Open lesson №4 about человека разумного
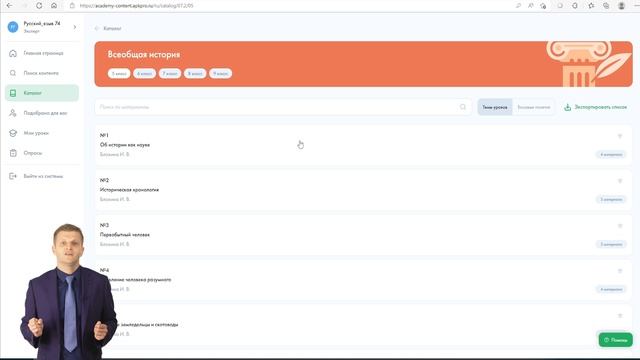Image resolution: width=640 pixels, height=360 pixels. [x=363, y=280]
